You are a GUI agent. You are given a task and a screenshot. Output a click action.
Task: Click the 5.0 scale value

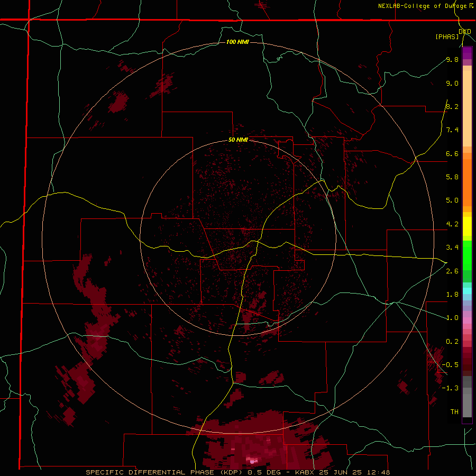pos(452,200)
